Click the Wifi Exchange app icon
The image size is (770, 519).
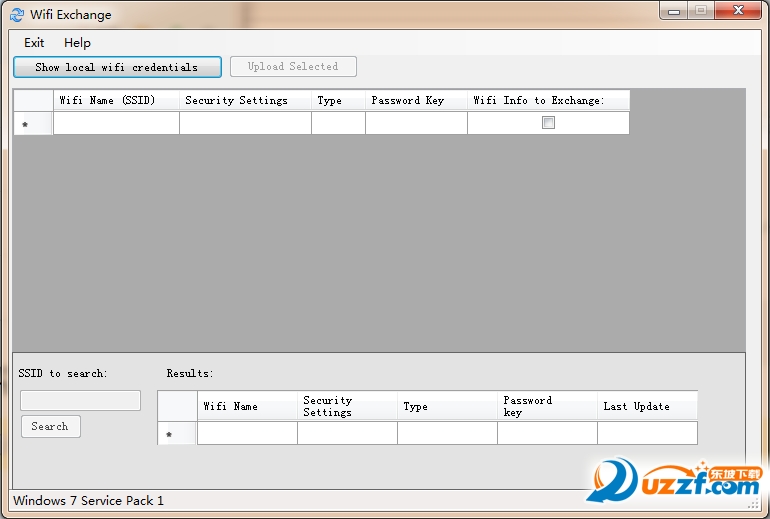tap(17, 15)
